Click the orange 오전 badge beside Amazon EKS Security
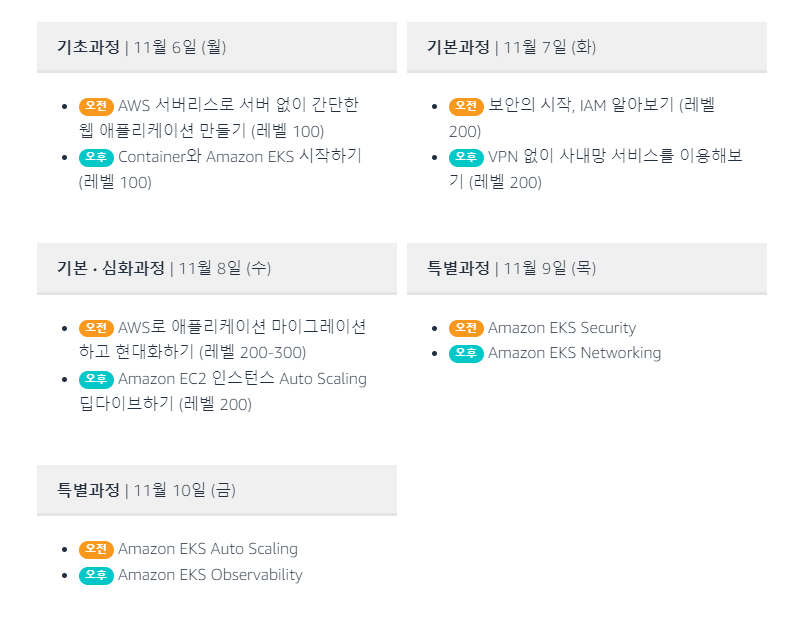This screenshot has width=795, height=643. coord(466,328)
